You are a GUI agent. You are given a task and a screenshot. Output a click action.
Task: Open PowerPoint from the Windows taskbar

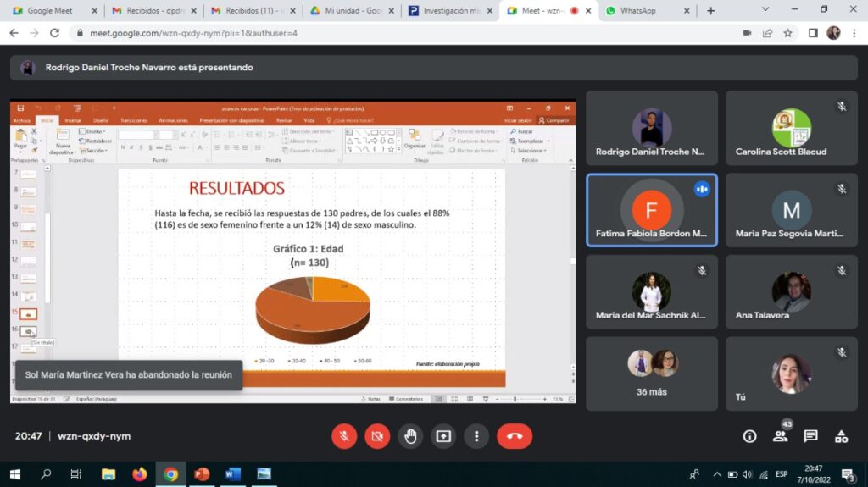[202, 473]
